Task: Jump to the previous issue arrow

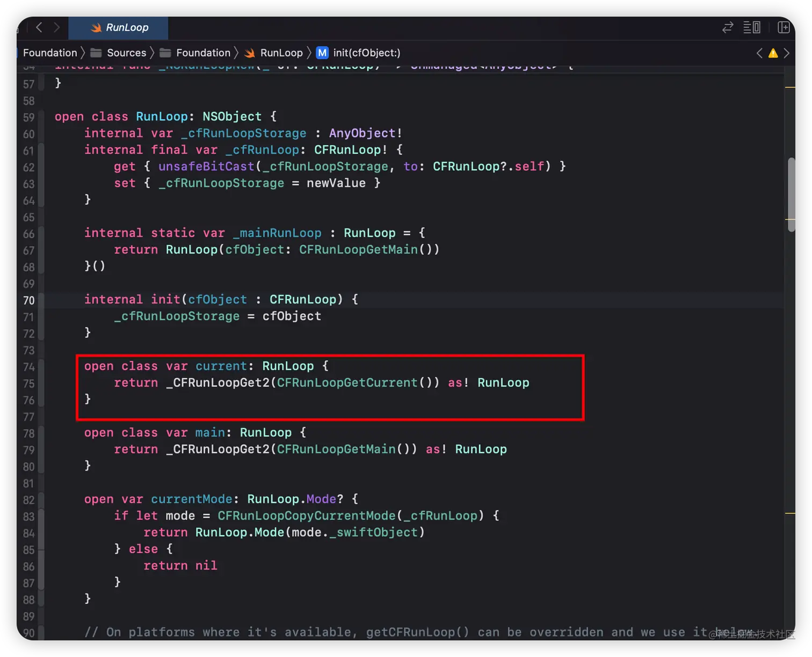Action: click(759, 53)
